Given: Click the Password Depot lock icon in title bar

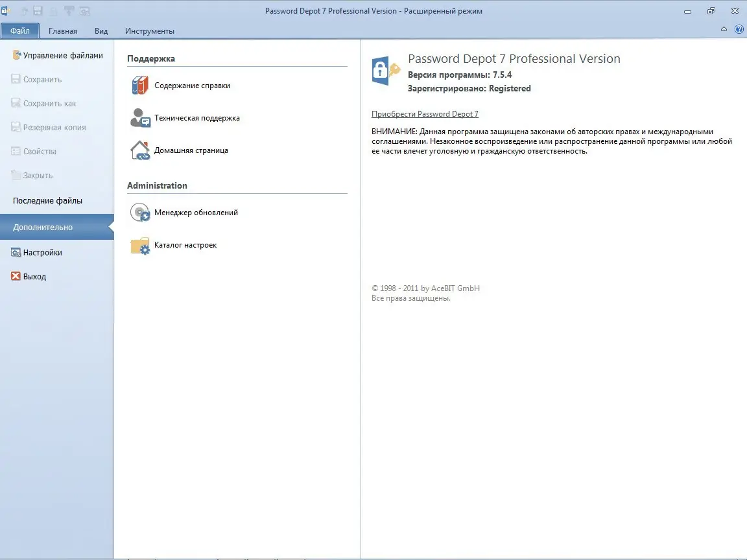Looking at the screenshot, I should coord(5,10).
